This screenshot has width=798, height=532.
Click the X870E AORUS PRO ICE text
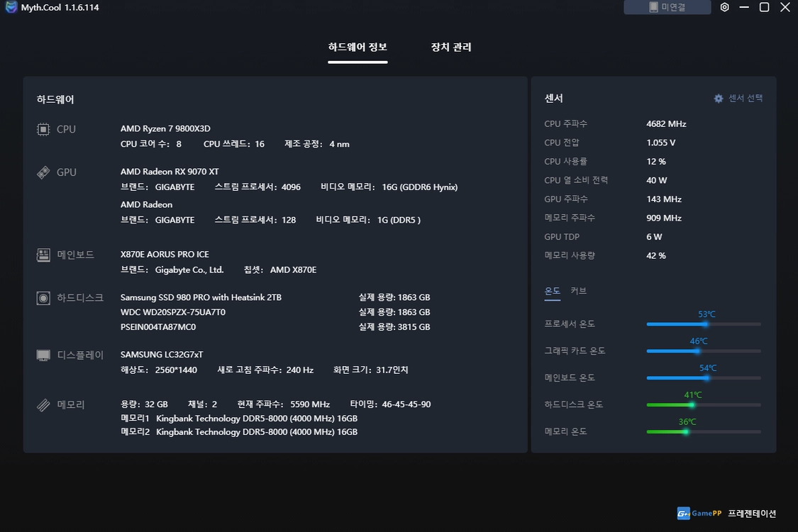(x=165, y=254)
